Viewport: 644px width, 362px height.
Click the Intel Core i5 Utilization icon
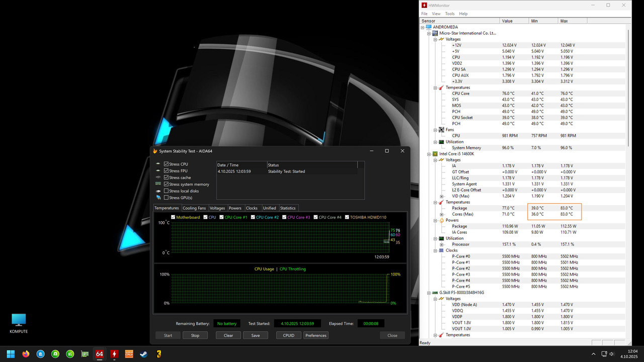(x=441, y=238)
